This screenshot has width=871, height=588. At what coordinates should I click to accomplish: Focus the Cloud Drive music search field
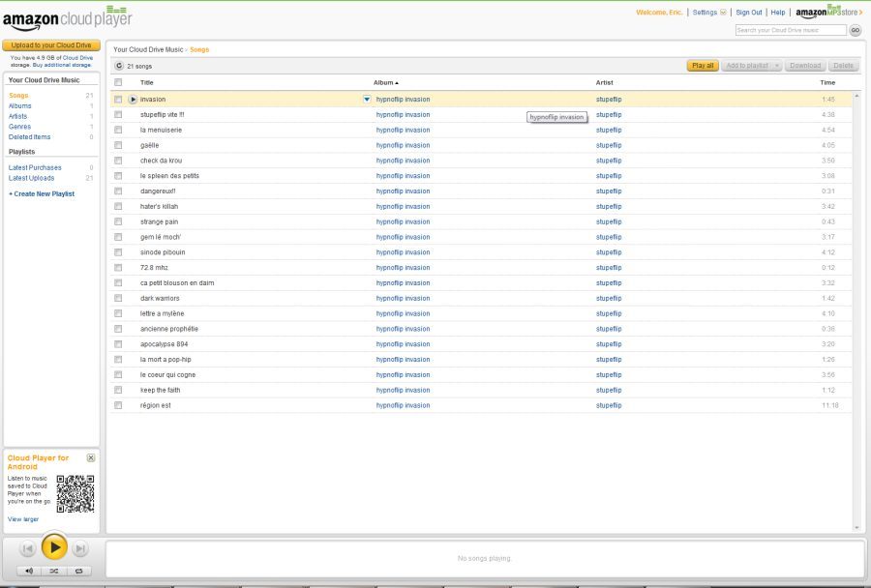click(790, 30)
